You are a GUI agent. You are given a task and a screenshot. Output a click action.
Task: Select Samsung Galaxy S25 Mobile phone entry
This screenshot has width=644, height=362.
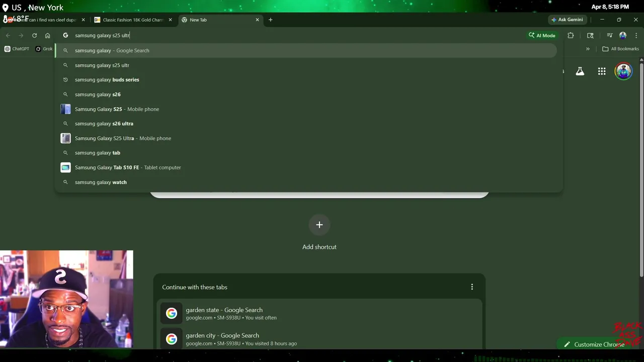306,109
